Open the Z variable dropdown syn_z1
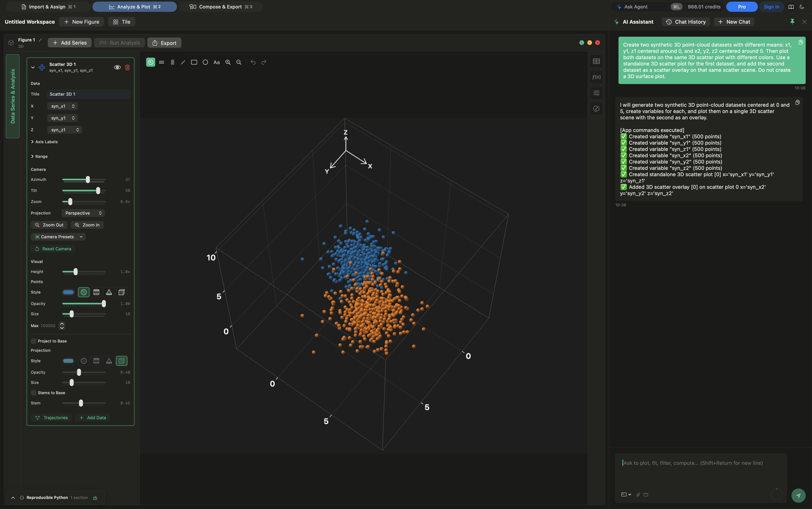Image resolution: width=812 pixels, height=509 pixels. pyautogui.click(x=65, y=130)
